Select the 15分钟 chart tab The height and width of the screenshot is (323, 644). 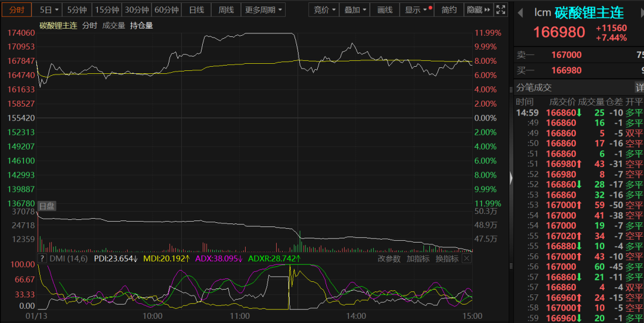pyautogui.click(x=107, y=10)
